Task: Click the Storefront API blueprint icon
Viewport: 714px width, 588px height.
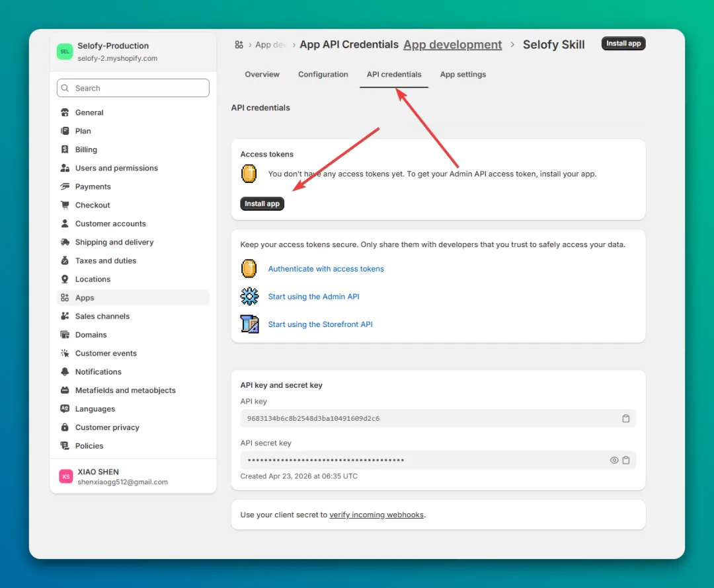Action: click(249, 324)
